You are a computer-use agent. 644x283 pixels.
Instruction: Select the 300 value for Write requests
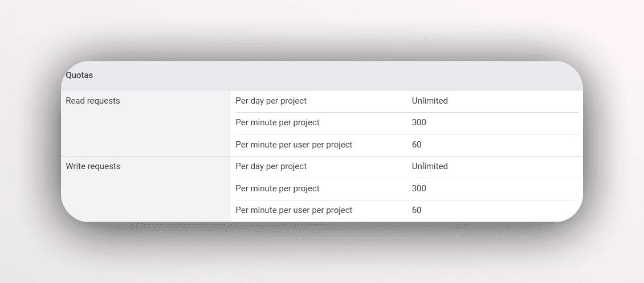(x=419, y=188)
